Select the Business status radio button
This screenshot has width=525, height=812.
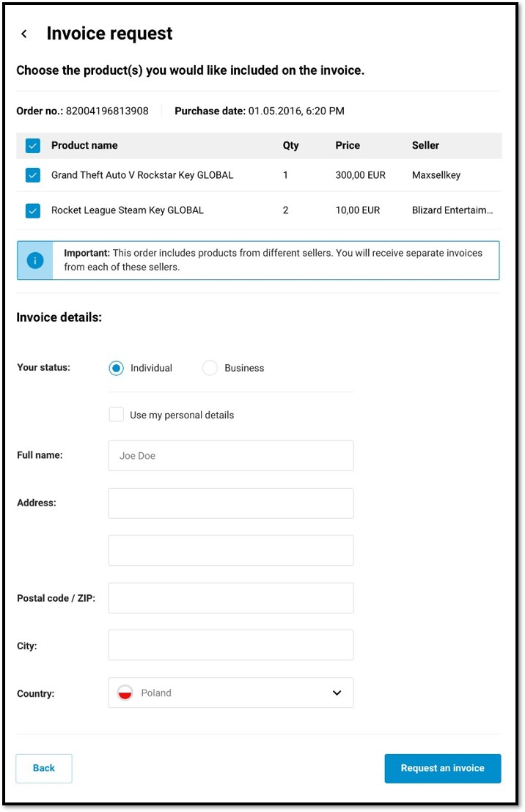pos(210,368)
